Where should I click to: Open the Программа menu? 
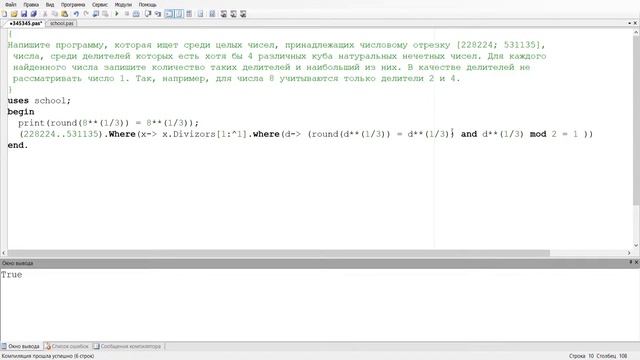[x=73, y=4]
